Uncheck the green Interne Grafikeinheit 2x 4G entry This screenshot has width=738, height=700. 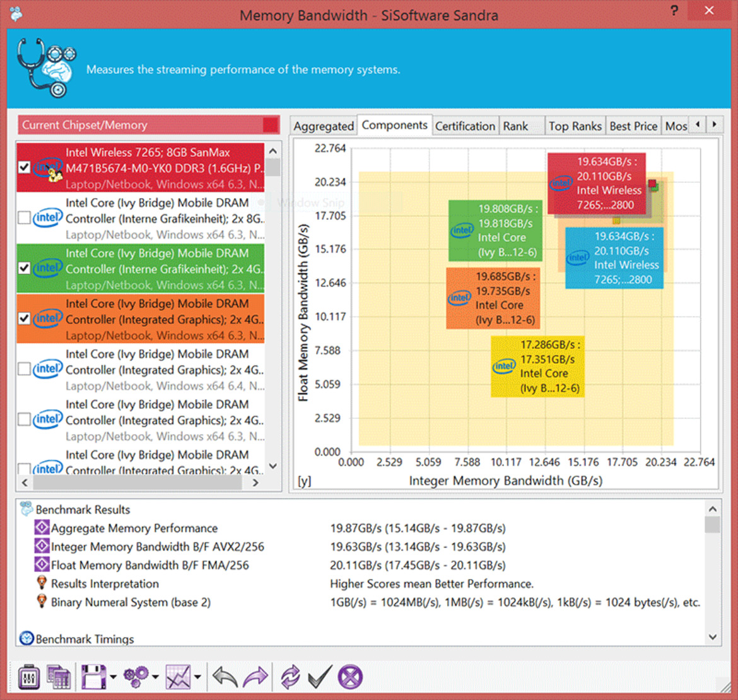[x=25, y=268]
